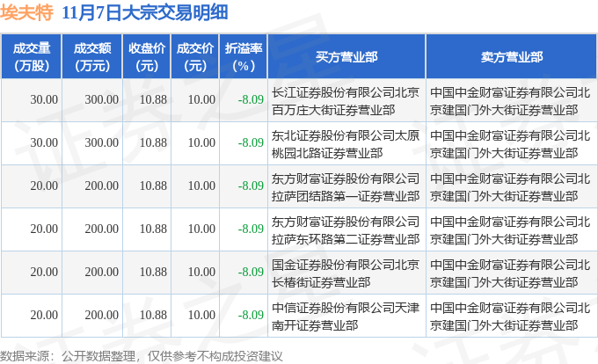Click 200.00 amount in the 中信证券 row

click(x=101, y=315)
